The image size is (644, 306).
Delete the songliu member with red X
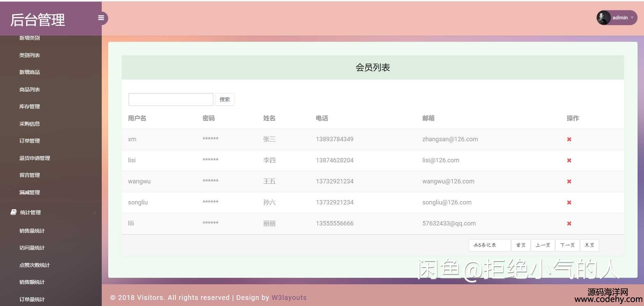(x=569, y=202)
